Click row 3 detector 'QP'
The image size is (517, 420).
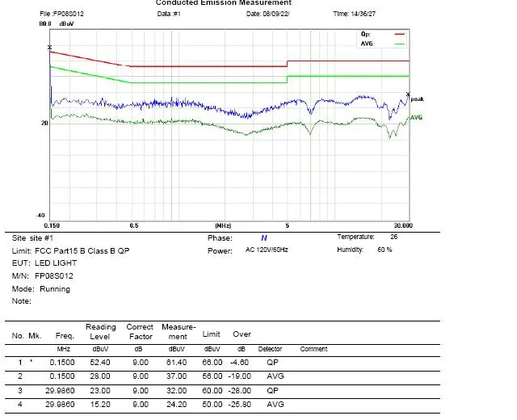pos(273,391)
